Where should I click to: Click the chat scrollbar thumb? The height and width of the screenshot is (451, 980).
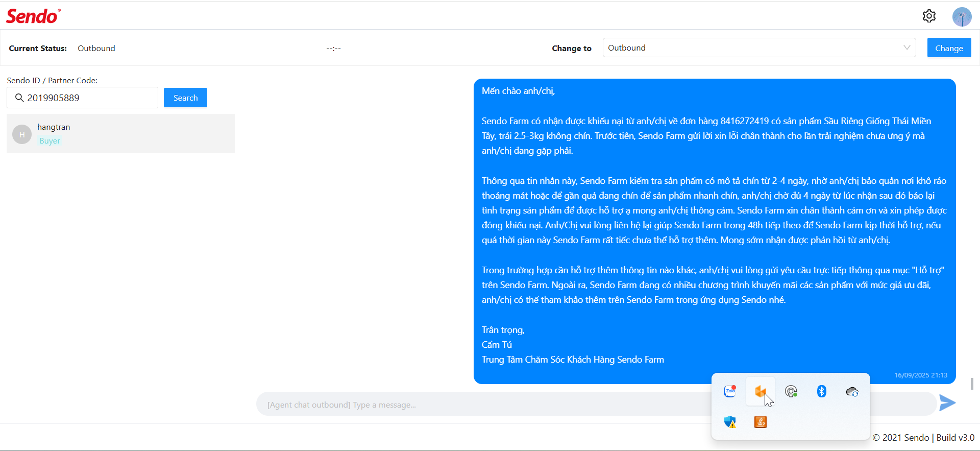click(x=972, y=384)
